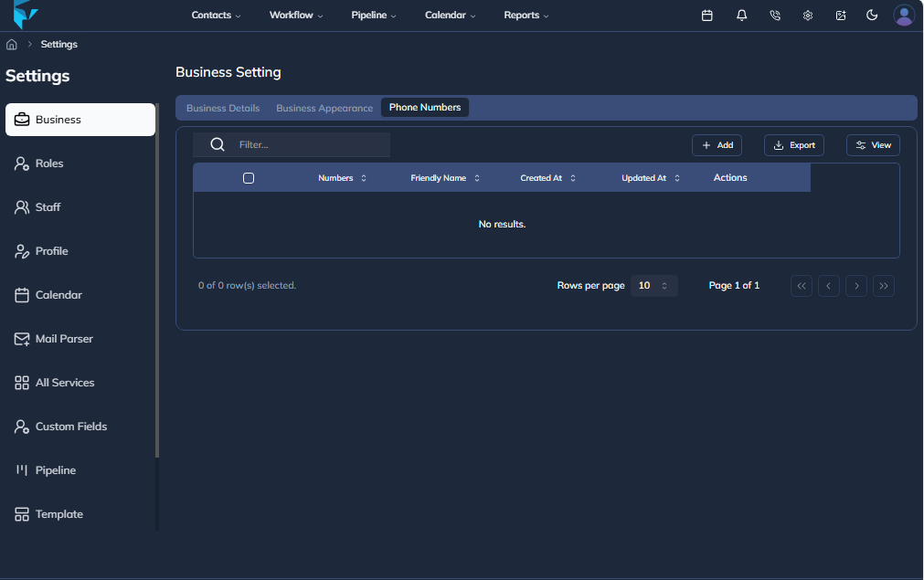This screenshot has width=924, height=580.
Task: Open the Business Details tab
Action: pos(223,107)
